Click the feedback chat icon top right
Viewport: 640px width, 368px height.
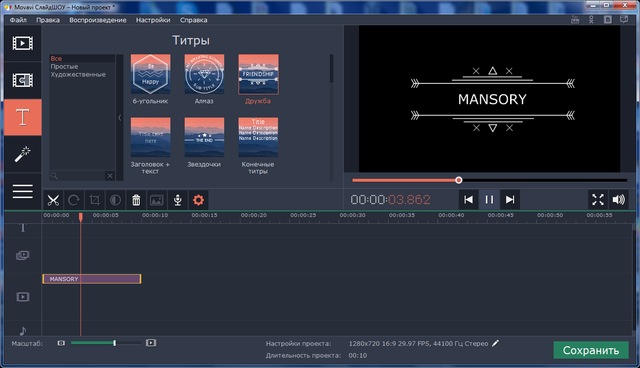[x=624, y=20]
